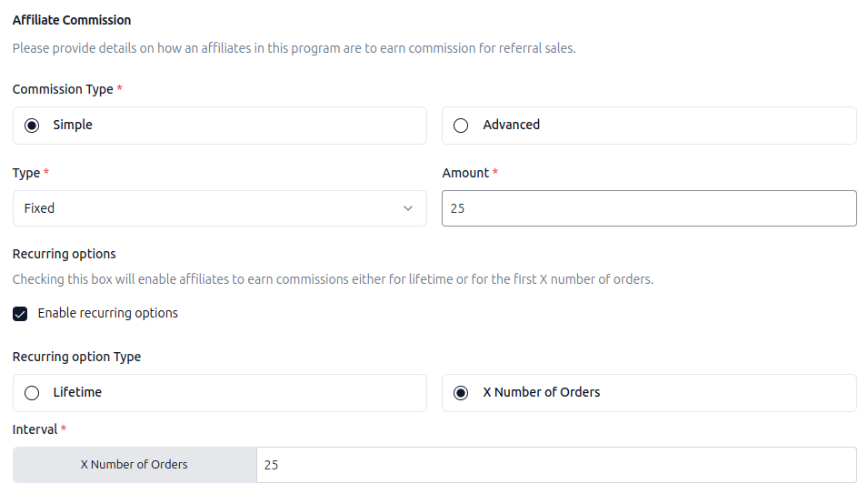Uncheck the Enable recurring options checkbox

pos(20,314)
